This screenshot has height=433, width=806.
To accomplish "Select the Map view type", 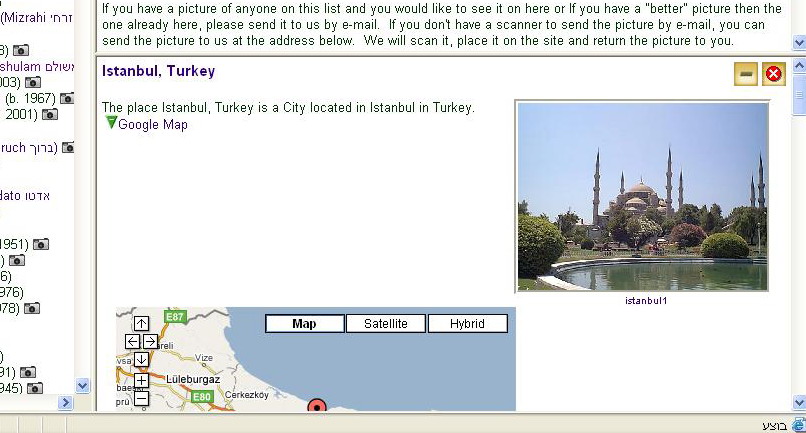I will [304, 324].
